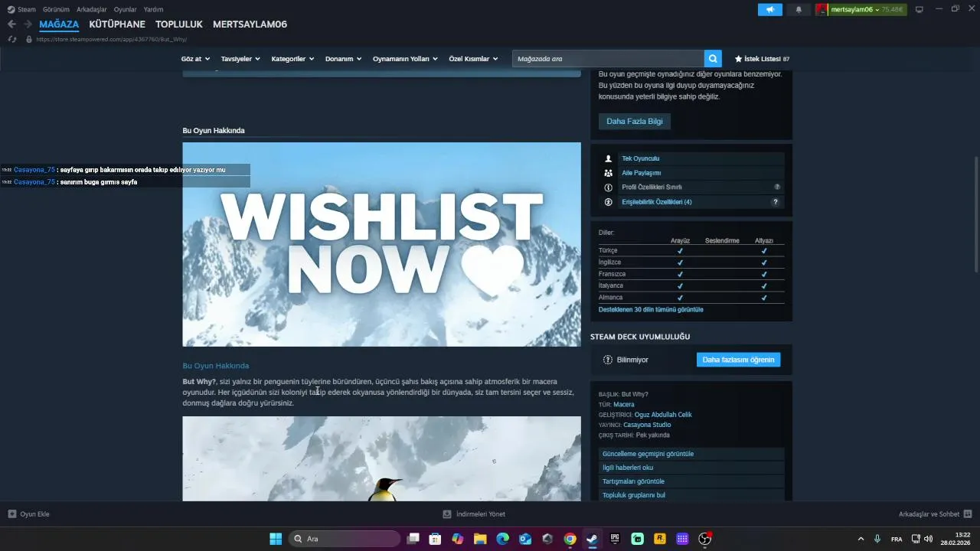Expand the Oynamanın Yolları dropdown
This screenshot has height=551, width=980.
[405, 59]
